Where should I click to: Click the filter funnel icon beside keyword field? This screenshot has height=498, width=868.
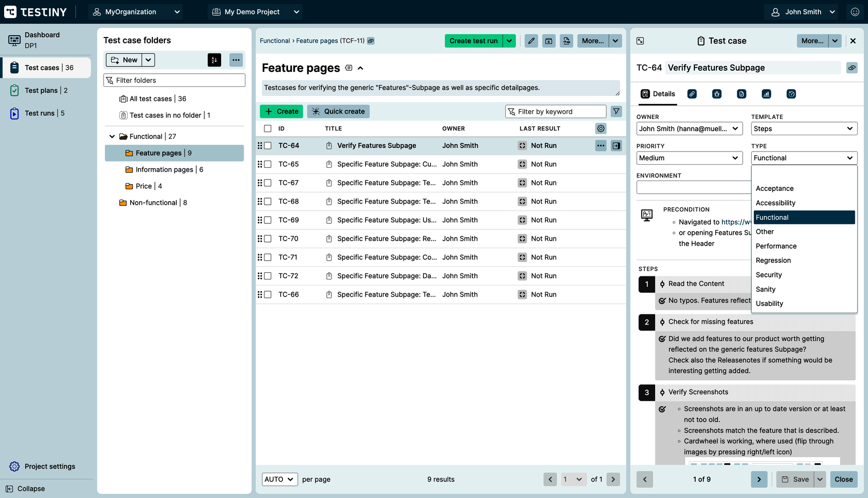[x=616, y=111]
